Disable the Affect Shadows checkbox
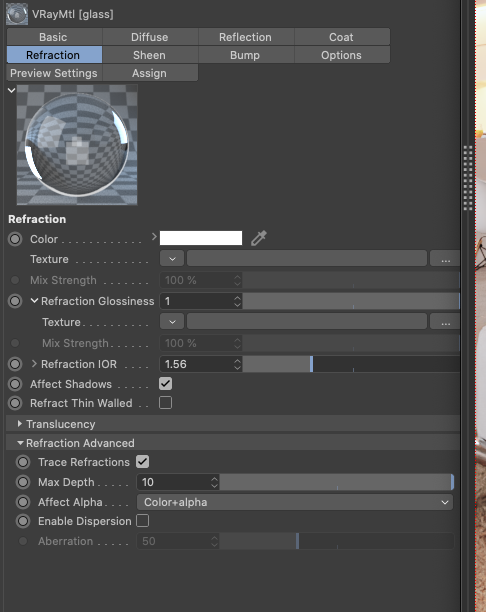 click(166, 384)
